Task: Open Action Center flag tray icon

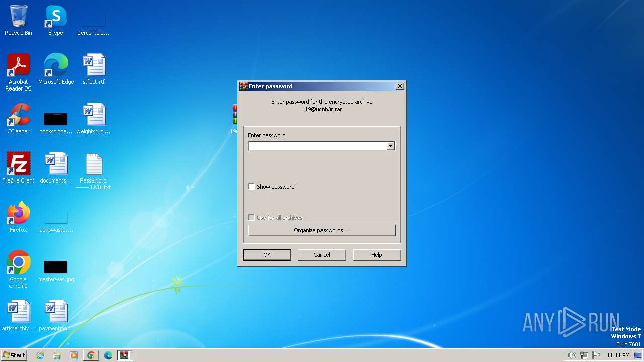Action: [x=596, y=355]
